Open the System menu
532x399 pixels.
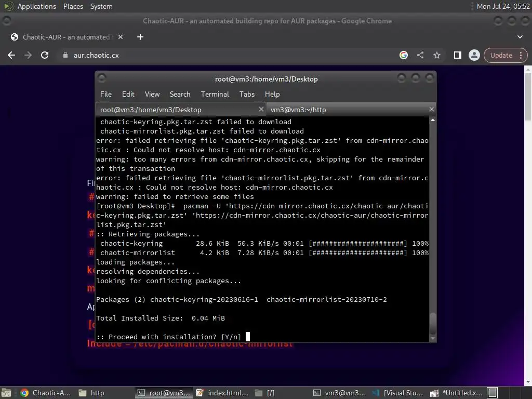click(101, 6)
